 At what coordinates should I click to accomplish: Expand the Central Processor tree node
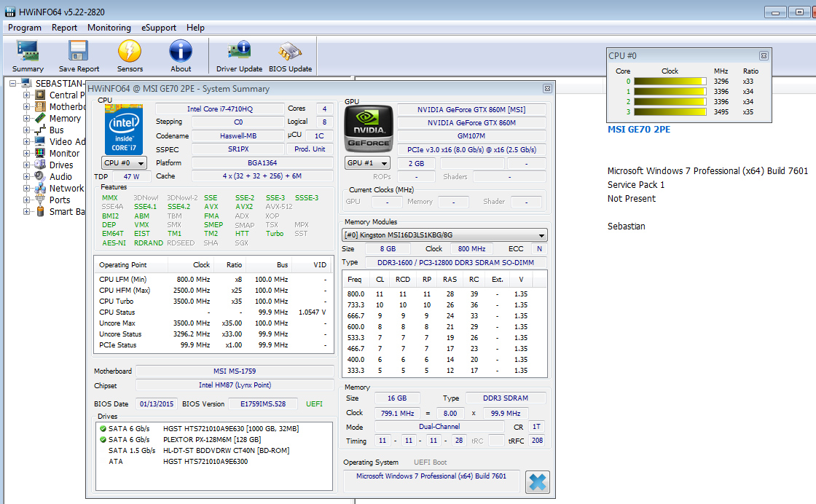[26, 95]
